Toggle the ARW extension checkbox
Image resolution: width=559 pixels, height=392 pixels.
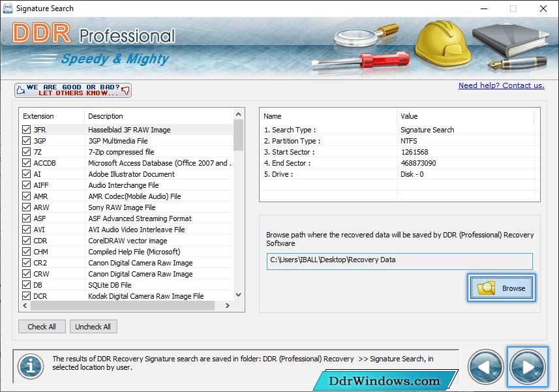(x=26, y=207)
